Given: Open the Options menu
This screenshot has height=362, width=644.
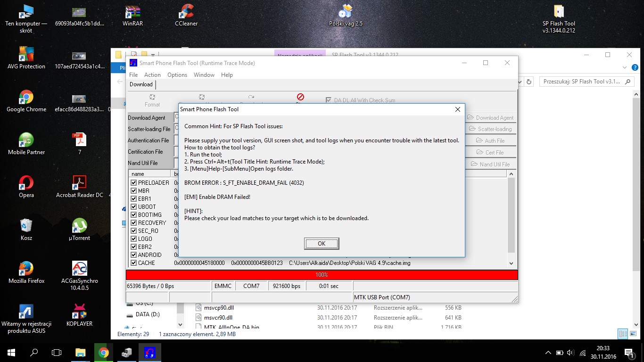Looking at the screenshot, I should click(x=177, y=75).
